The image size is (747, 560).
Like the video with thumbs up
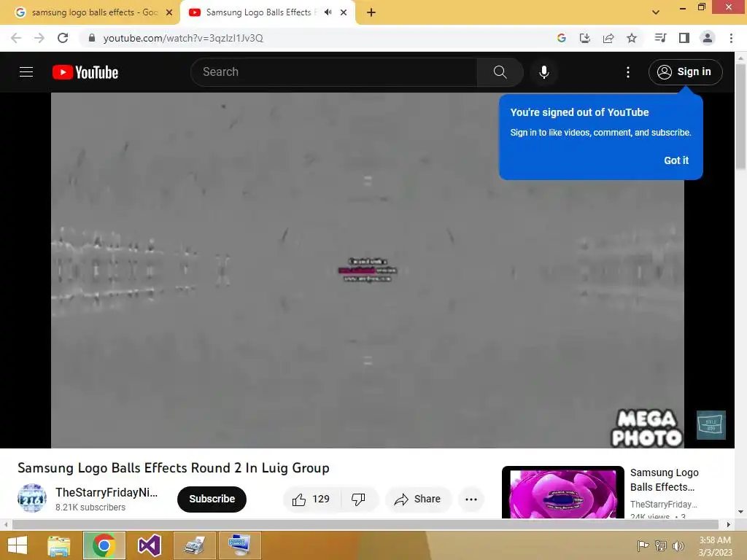tap(311, 499)
